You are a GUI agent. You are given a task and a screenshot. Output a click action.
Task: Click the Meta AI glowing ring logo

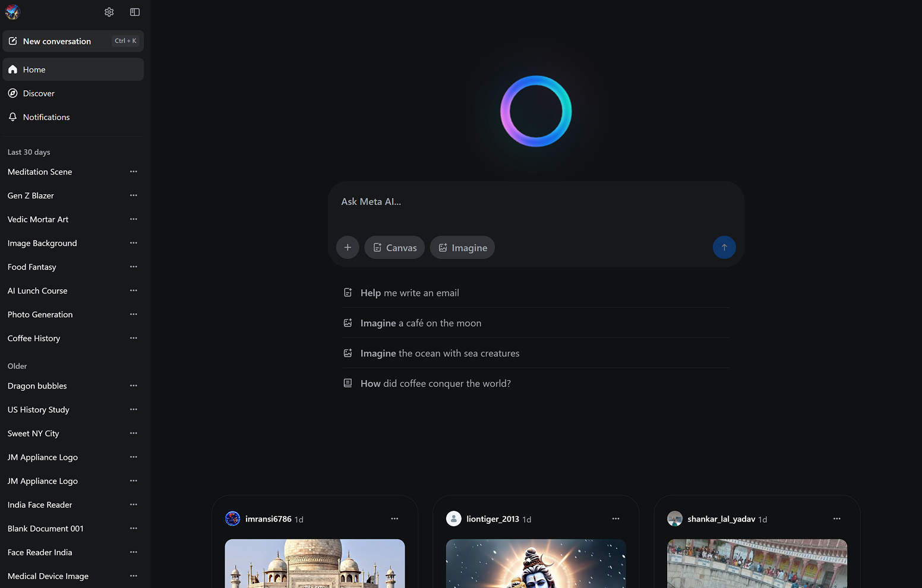tap(536, 111)
